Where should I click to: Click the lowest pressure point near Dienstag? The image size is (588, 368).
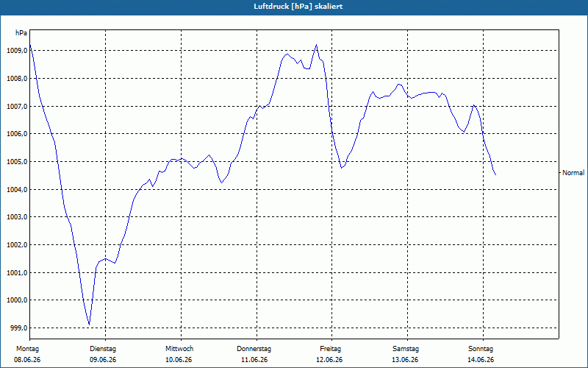89,325
